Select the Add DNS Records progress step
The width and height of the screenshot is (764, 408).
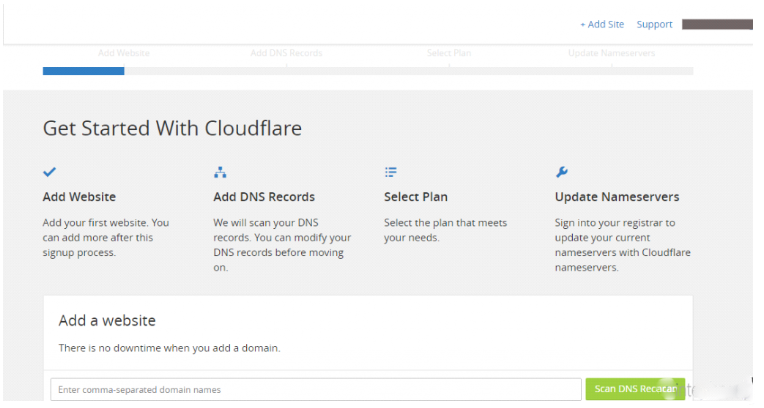pyautogui.click(x=286, y=53)
